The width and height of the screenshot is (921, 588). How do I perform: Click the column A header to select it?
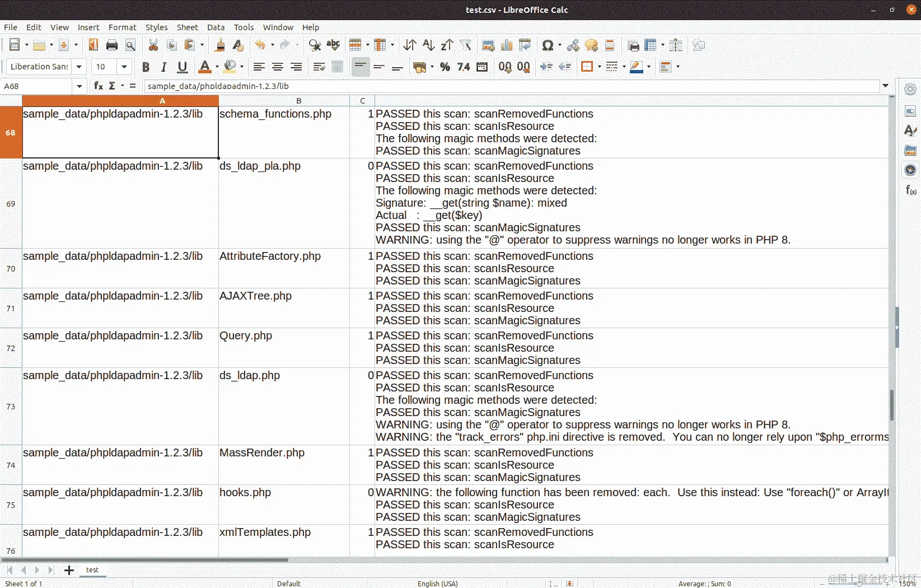[162, 101]
